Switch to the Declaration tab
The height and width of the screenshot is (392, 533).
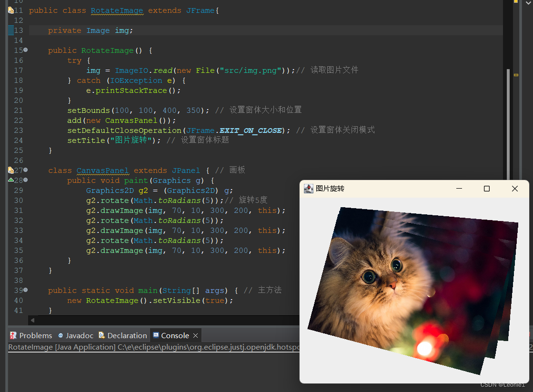[x=123, y=335]
